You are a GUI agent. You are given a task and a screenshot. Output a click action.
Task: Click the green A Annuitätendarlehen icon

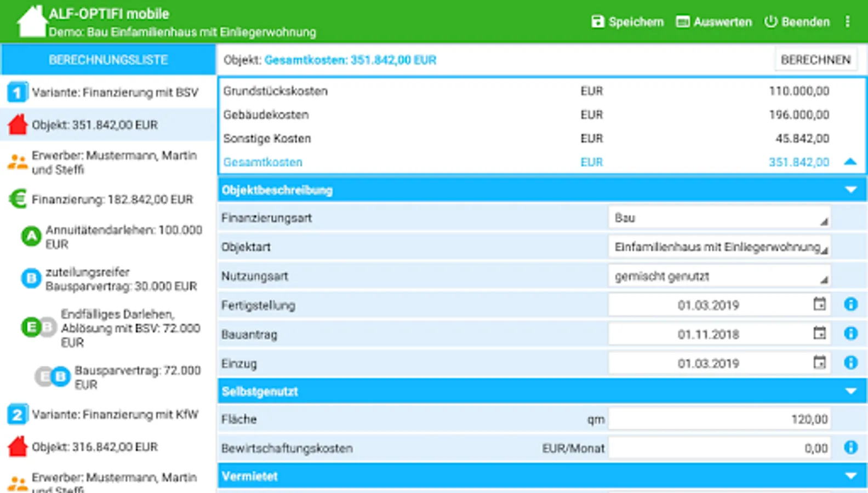[31, 237]
